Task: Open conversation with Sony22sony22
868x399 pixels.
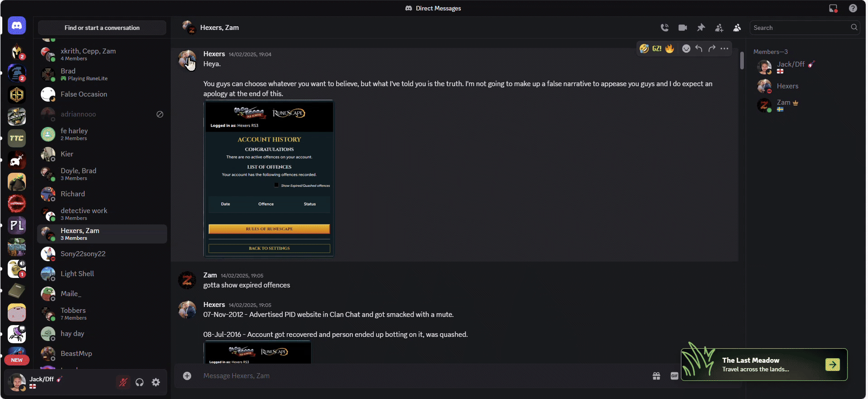Action: click(x=102, y=254)
